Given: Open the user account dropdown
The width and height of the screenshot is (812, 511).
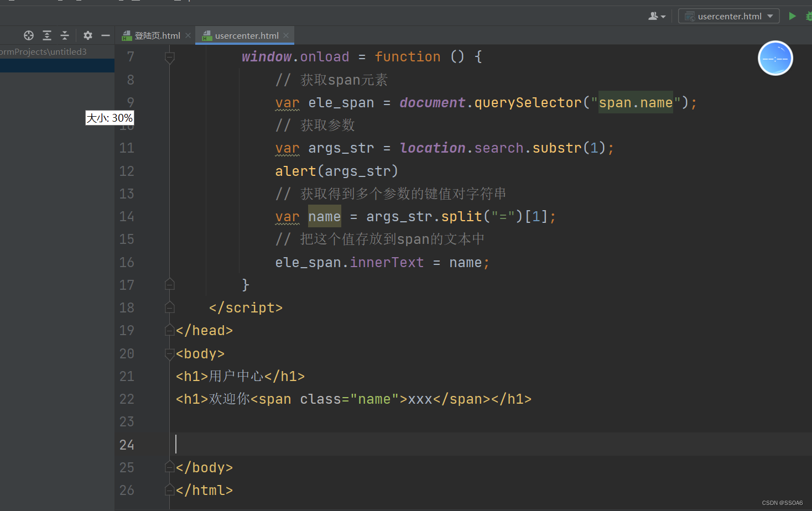Looking at the screenshot, I should pyautogui.click(x=657, y=16).
